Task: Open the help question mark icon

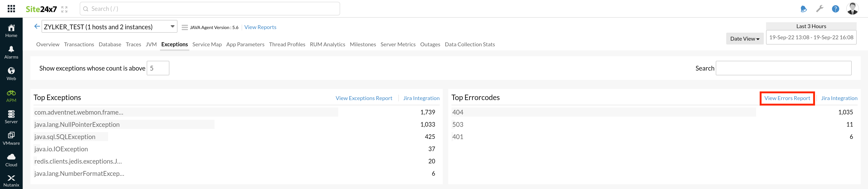Action: [x=835, y=9]
